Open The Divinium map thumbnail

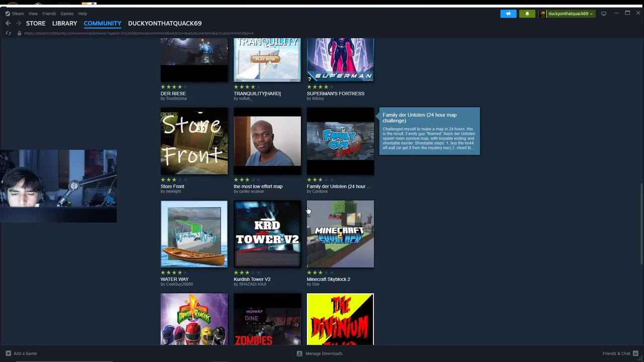341,319
